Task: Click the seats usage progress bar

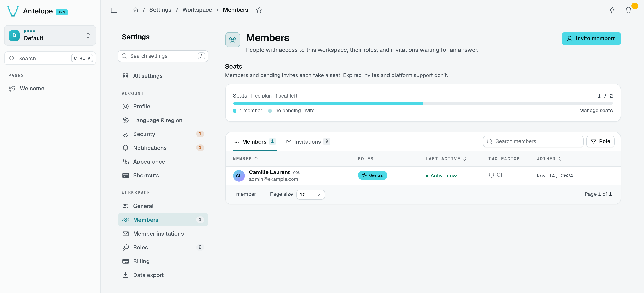Action: point(423,103)
